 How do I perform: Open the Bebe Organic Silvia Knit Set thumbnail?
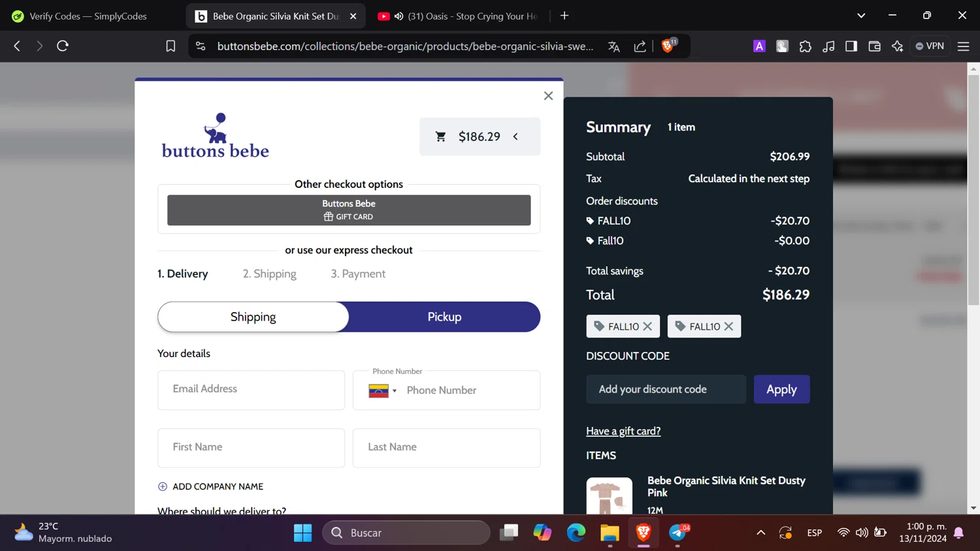[x=609, y=496]
